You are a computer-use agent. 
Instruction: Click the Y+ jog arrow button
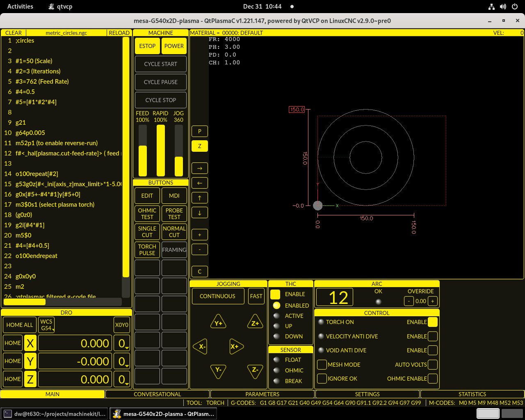point(218,322)
